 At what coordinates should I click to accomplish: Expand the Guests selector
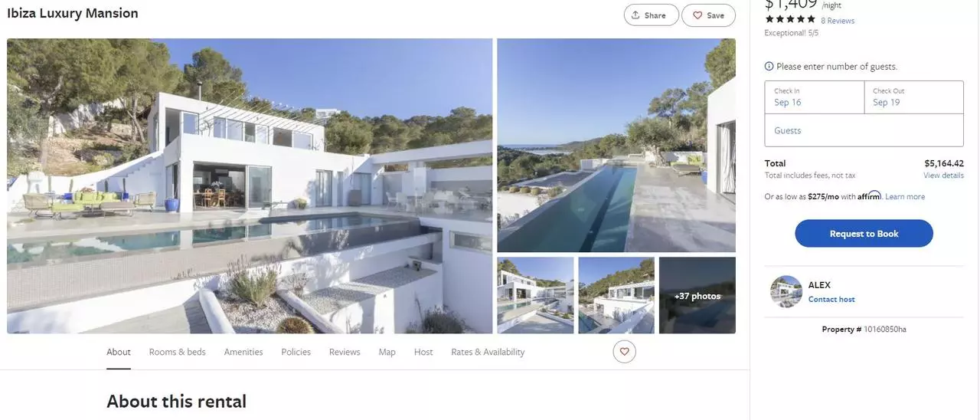pyautogui.click(x=864, y=130)
